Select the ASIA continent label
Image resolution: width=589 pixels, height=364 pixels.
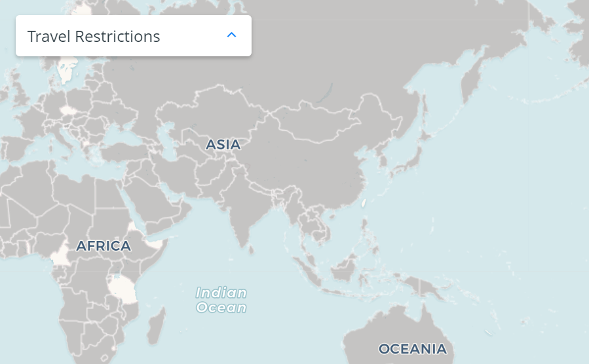223,145
